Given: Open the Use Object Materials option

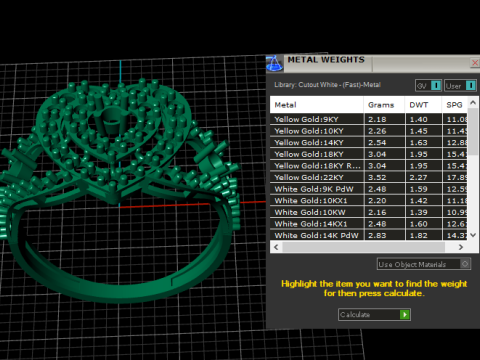Looking at the screenshot, I should tap(424, 264).
